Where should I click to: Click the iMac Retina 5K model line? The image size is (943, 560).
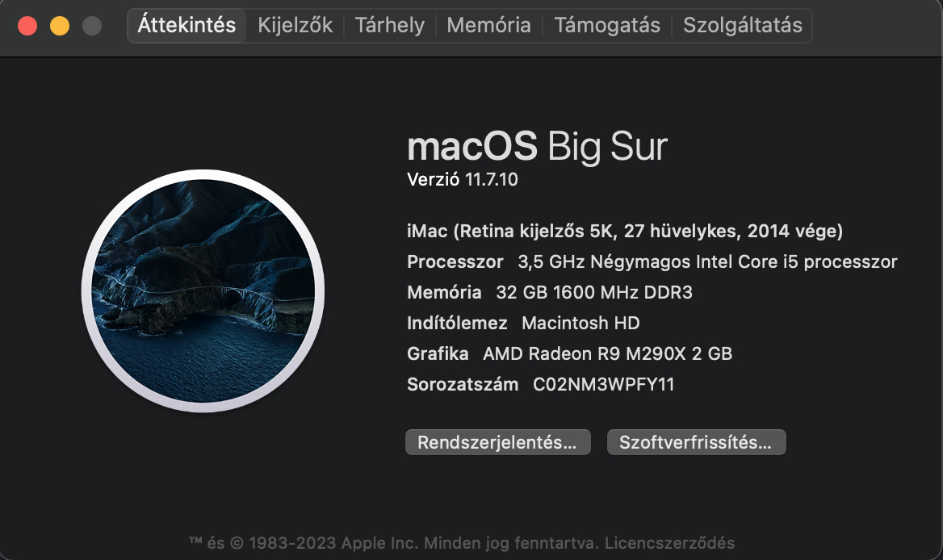625,232
